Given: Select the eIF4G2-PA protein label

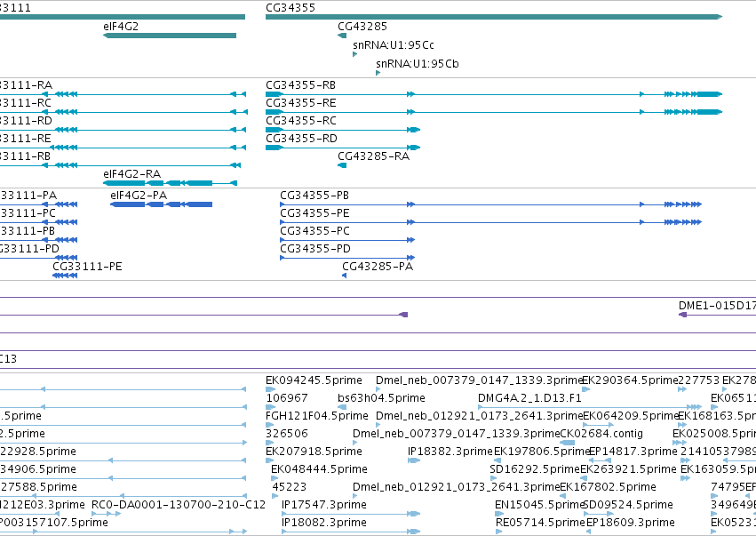Looking at the screenshot, I should 139,196.
